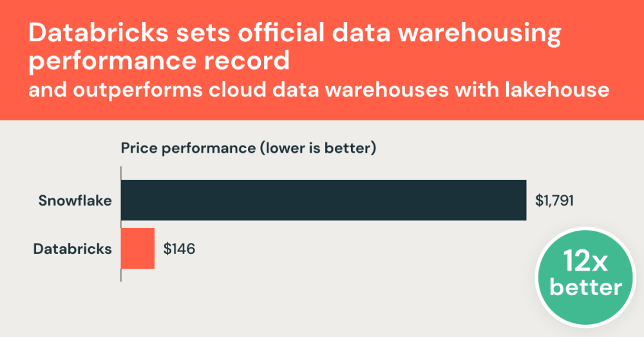Click "outperforms" in the subtitle

tap(139, 90)
